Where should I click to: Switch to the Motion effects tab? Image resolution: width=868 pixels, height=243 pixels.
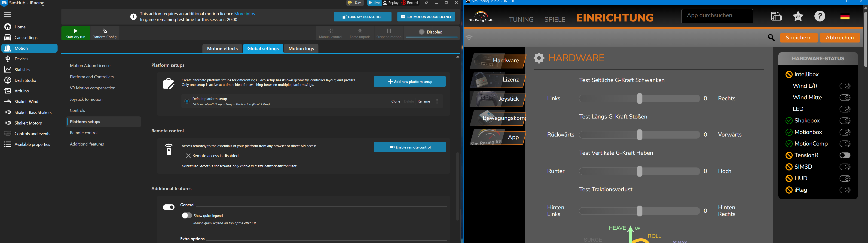[x=222, y=49]
